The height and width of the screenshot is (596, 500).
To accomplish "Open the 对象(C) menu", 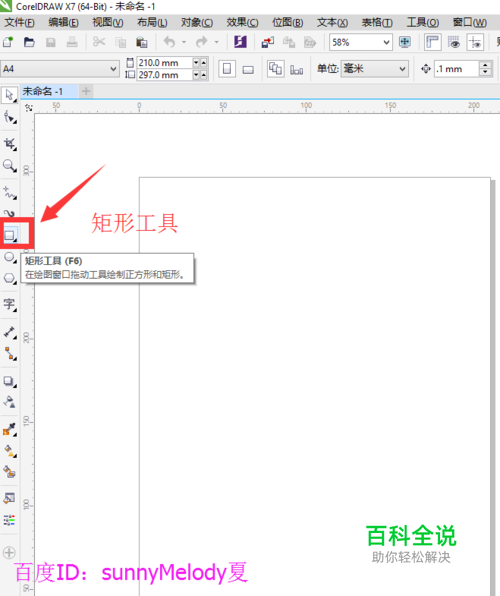I will (x=197, y=23).
